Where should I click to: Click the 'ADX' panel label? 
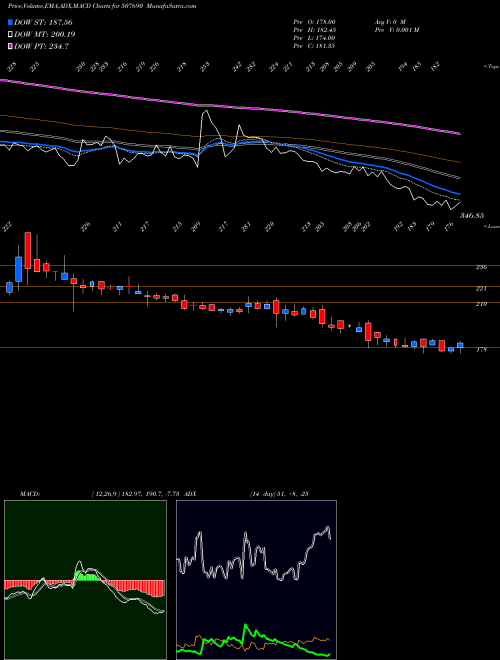(x=190, y=493)
